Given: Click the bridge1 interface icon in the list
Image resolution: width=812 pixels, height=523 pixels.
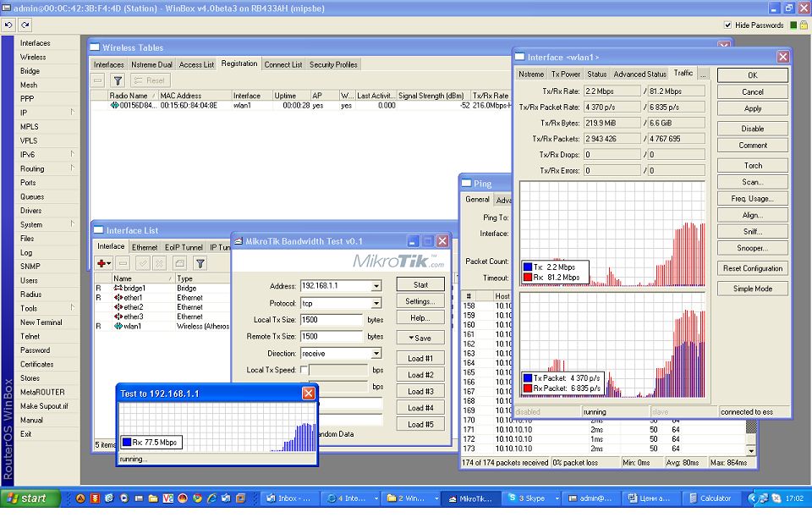Looking at the screenshot, I should [x=118, y=289].
